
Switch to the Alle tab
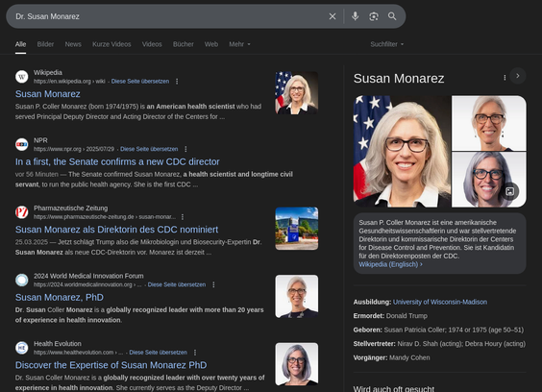pos(20,44)
